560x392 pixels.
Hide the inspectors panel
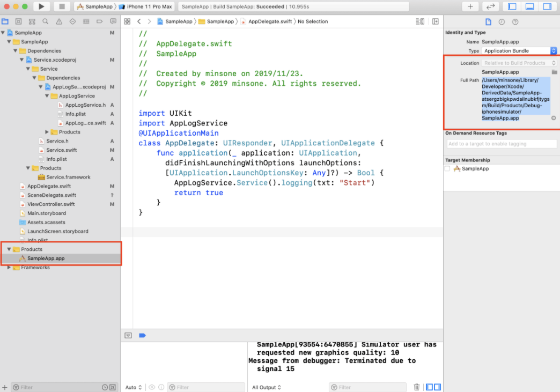pos(547,6)
